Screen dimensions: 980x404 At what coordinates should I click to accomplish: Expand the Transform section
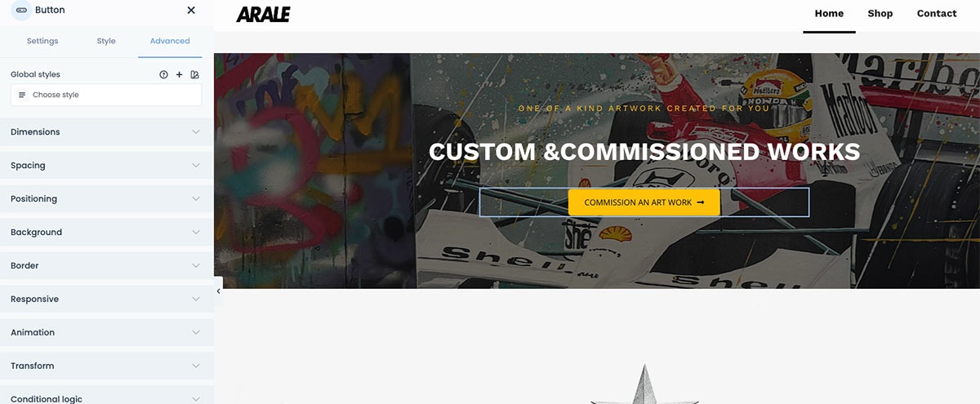click(x=107, y=366)
